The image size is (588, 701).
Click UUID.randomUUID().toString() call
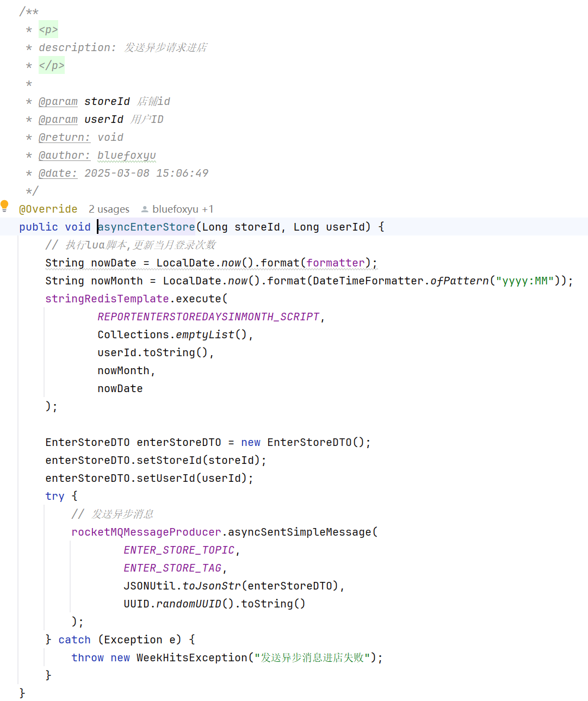pyautogui.click(x=215, y=604)
